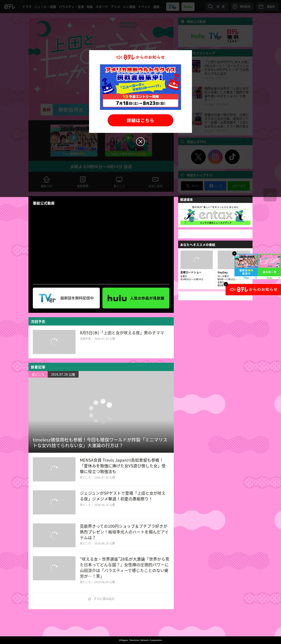Open the red 日テレからのお知らせ floating tab
Screen dimensions: 281x644
(x=253, y=290)
